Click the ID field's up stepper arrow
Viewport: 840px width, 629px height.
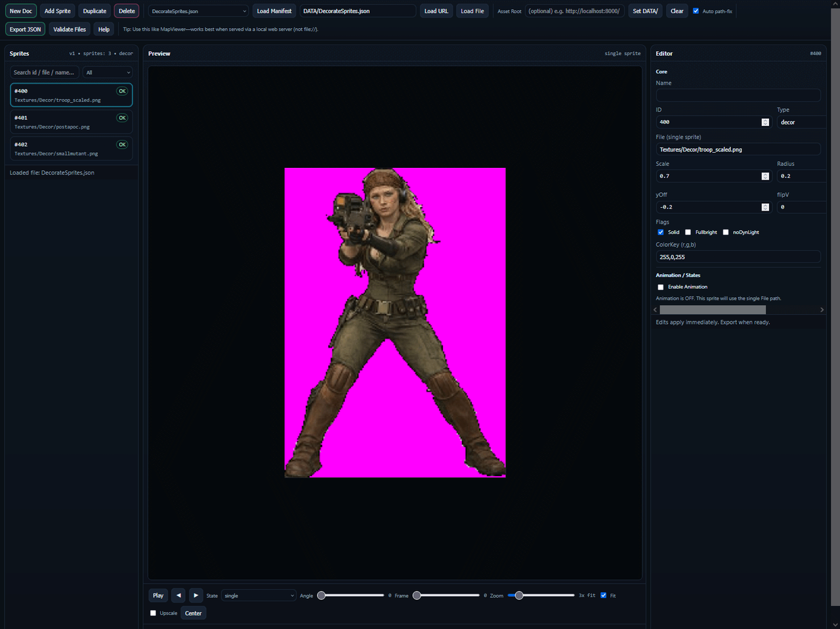point(765,119)
